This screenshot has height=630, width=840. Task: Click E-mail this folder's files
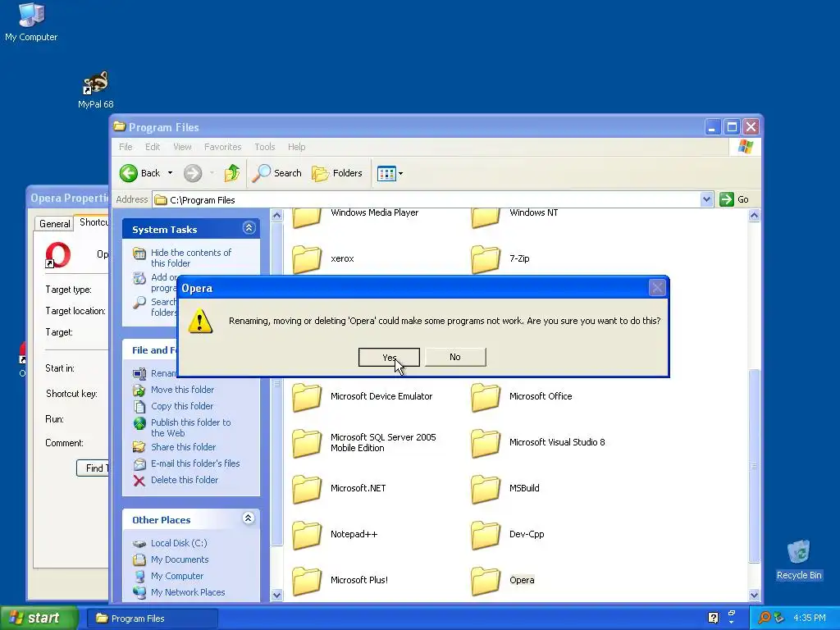click(195, 463)
